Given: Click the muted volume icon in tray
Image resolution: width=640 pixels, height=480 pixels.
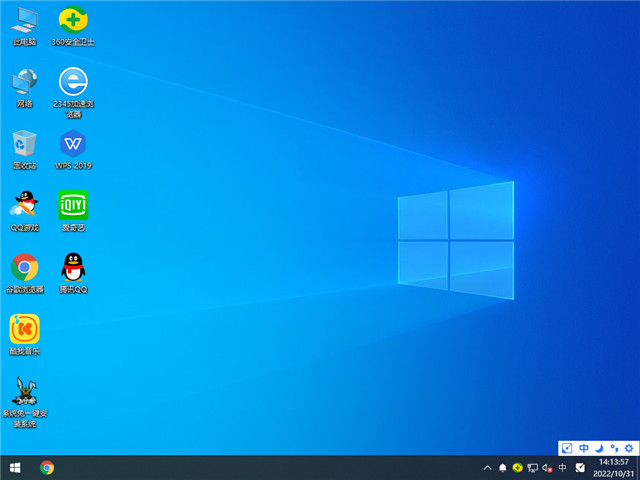Looking at the screenshot, I should [x=546, y=467].
